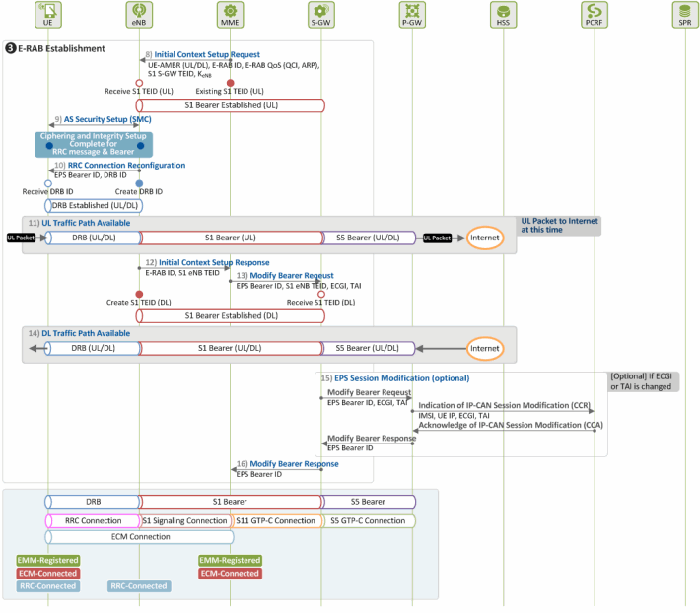Click the Ciphering and Integrity Setup Complete box
700x613 pixels.
[94, 144]
